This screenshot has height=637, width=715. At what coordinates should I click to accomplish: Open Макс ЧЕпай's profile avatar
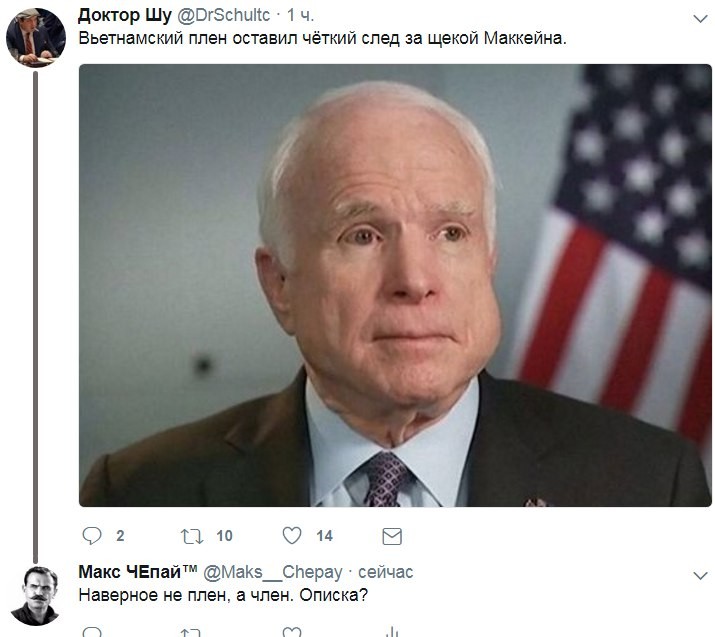36,595
